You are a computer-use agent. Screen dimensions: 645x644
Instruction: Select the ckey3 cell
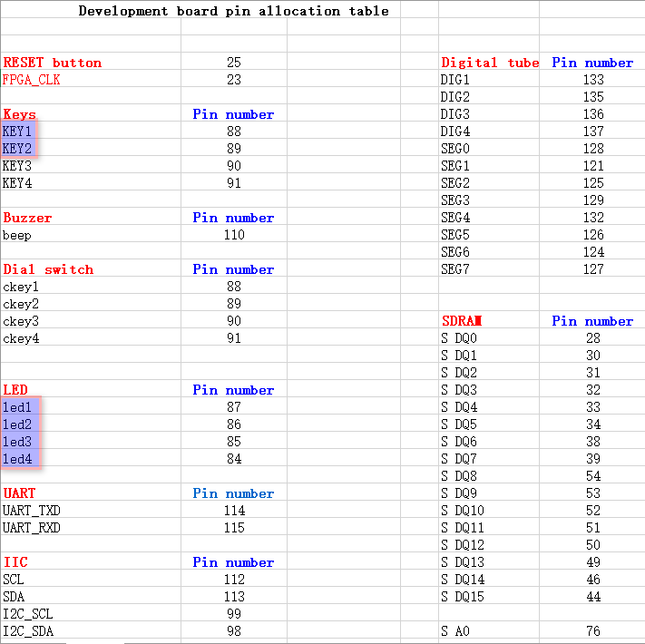pos(21,321)
